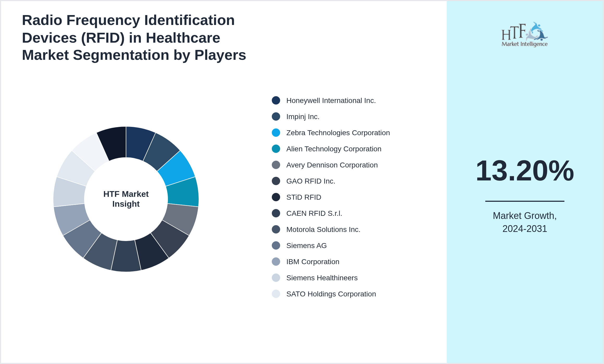Select the 'STiD RFID' legend label
The width and height of the screenshot is (604, 364).
coord(304,197)
